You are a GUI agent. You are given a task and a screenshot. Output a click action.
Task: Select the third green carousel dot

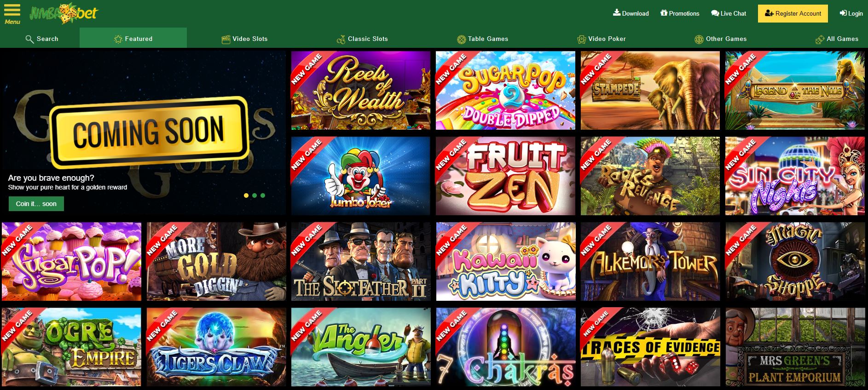263,195
